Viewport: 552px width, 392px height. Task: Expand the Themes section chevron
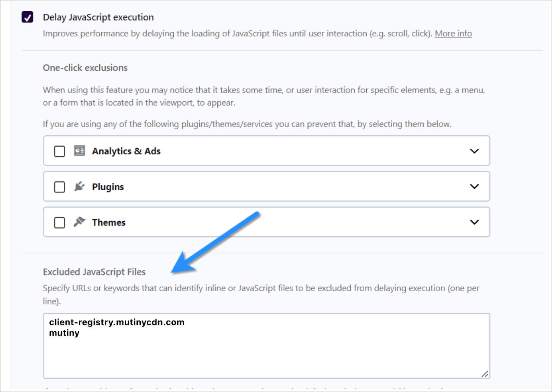pyautogui.click(x=474, y=222)
